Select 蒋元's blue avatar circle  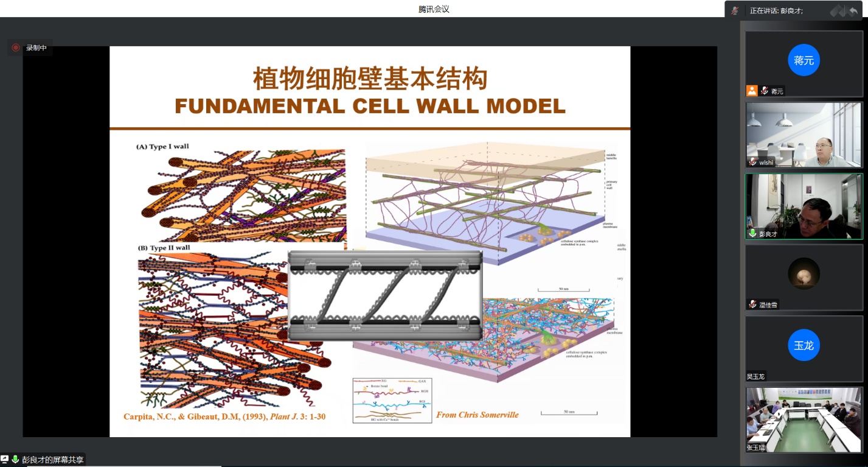tap(804, 60)
